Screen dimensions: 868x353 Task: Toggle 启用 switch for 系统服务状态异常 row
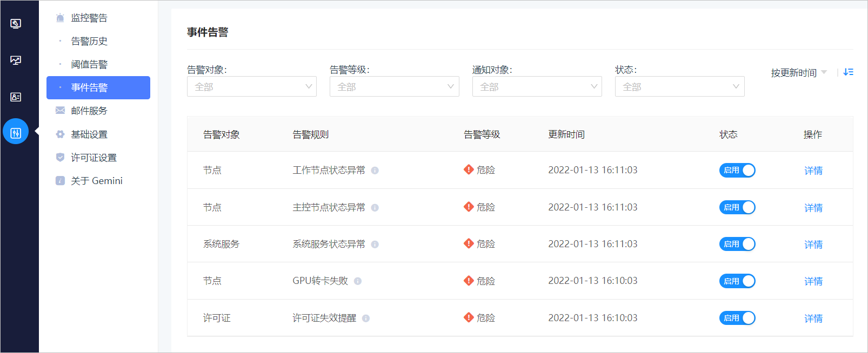tap(737, 244)
